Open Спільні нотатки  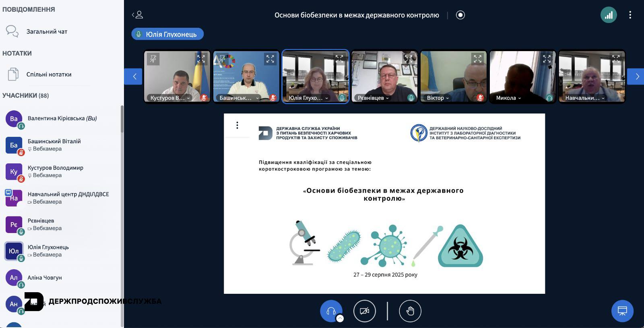[49, 74]
